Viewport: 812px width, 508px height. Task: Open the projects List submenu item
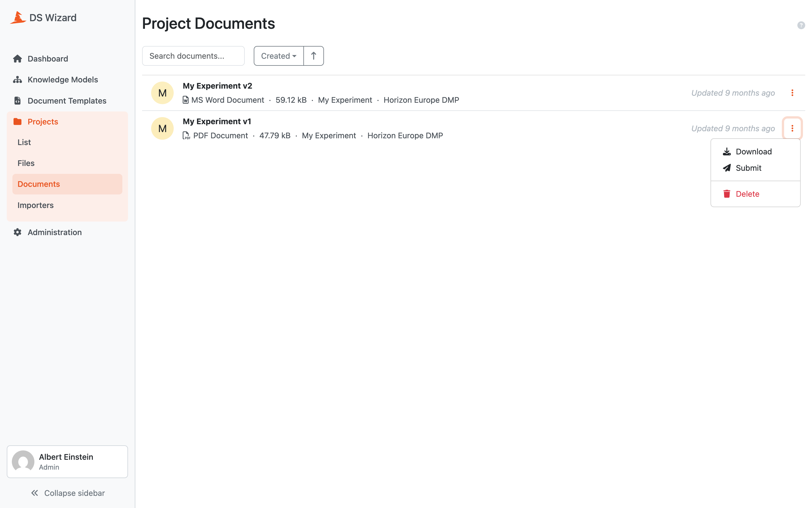(67, 142)
